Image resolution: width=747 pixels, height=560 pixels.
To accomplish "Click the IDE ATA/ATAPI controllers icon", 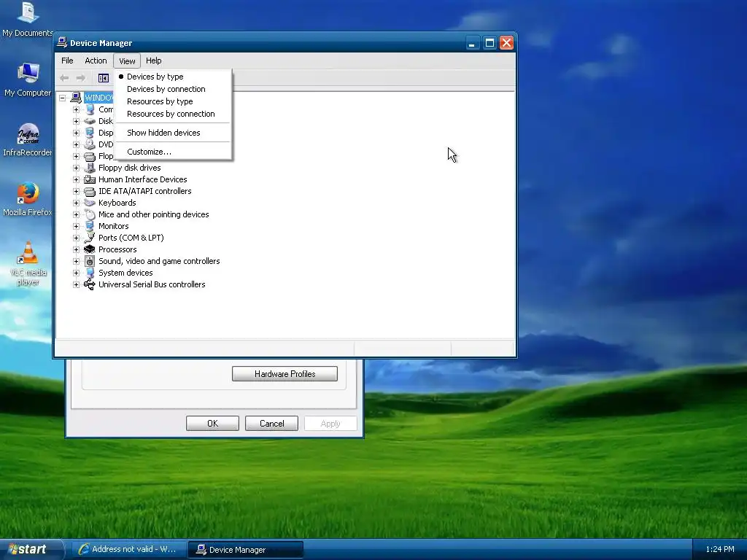I will 90,192.
